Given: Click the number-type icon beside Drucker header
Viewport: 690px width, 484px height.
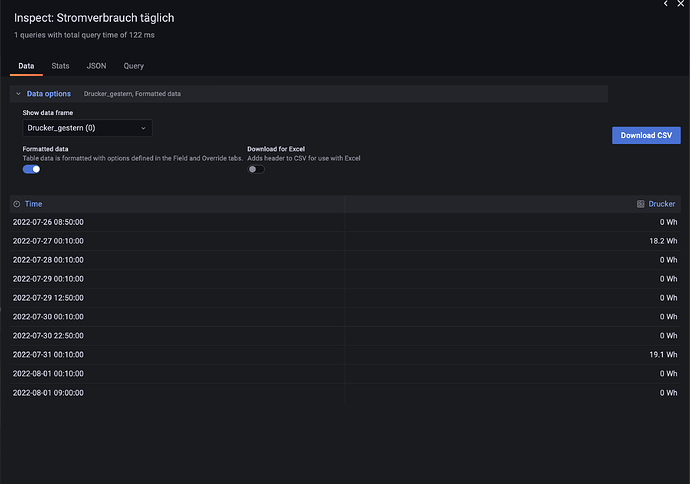Looking at the screenshot, I should click(640, 204).
